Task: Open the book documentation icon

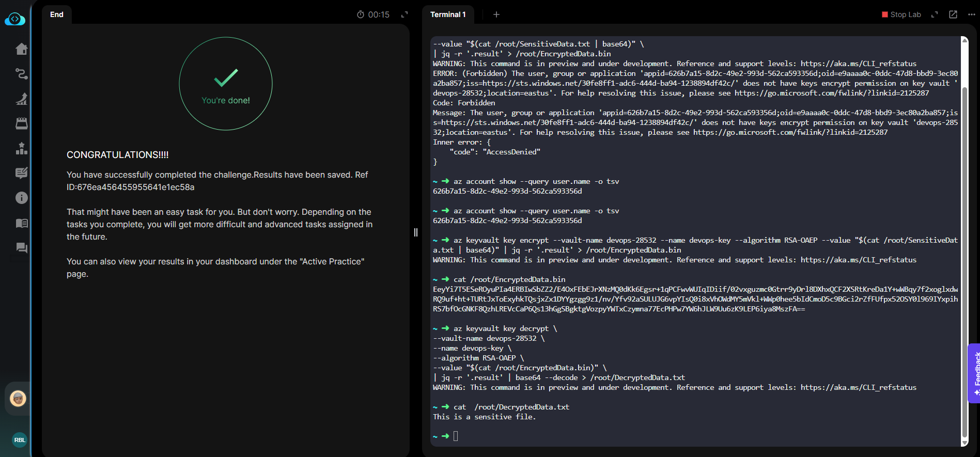Action: [x=21, y=223]
